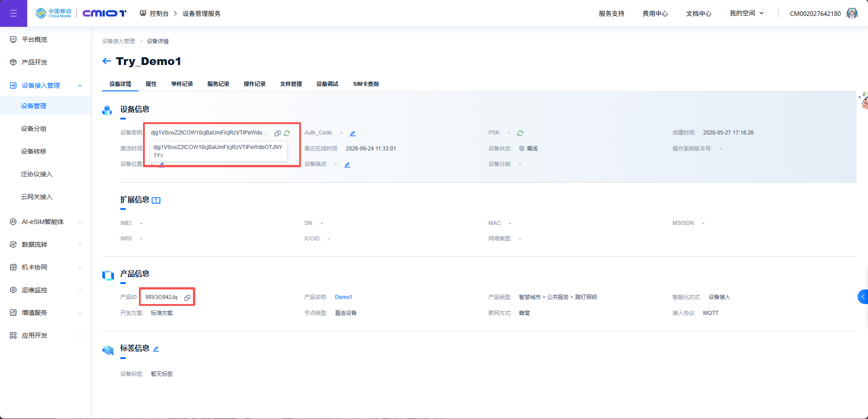Screen dimensions: 868x419
Task: Click the 数据流转 sidebar icon
Action: (13, 244)
